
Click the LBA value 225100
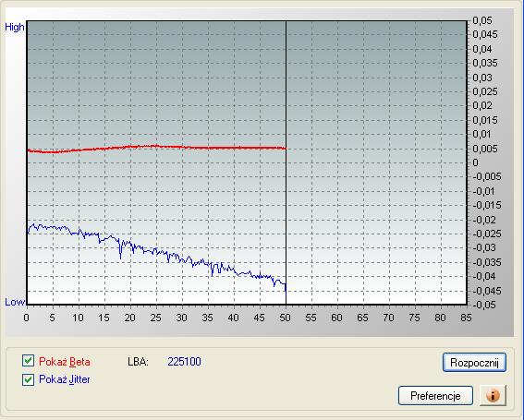coord(184,362)
